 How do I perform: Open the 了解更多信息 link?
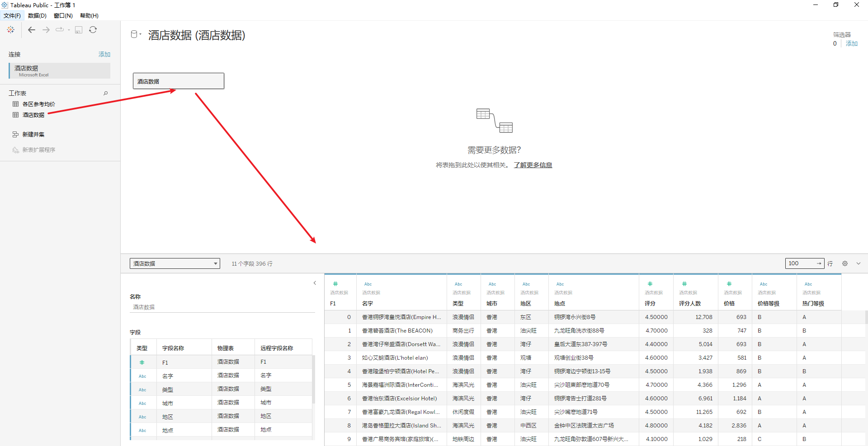[x=533, y=165]
